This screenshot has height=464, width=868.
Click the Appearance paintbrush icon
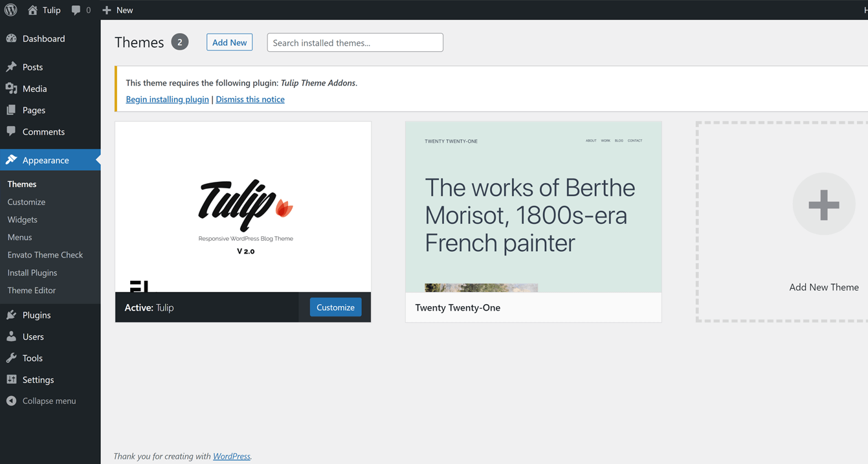pyautogui.click(x=11, y=160)
